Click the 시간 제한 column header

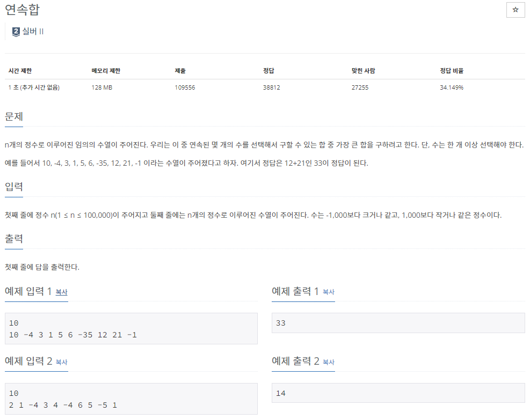point(20,71)
